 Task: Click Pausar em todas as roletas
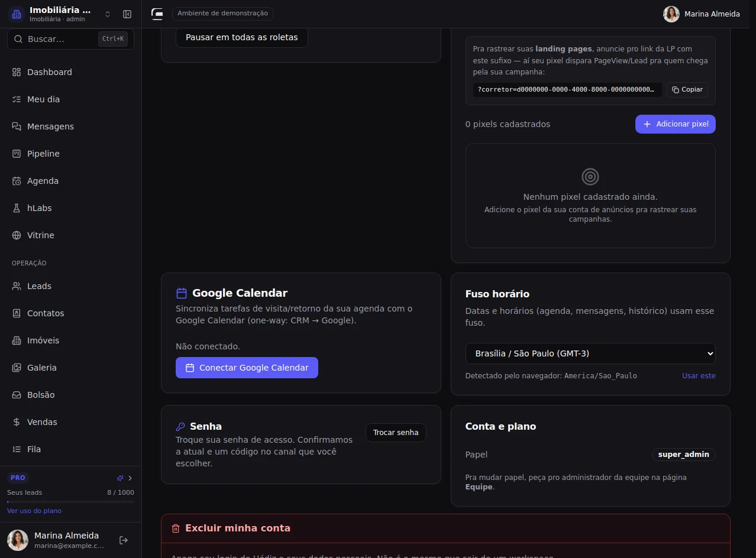242,37
